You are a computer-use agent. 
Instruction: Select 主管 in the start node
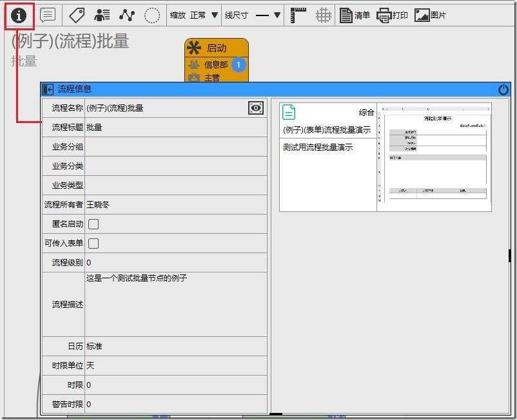(x=212, y=78)
